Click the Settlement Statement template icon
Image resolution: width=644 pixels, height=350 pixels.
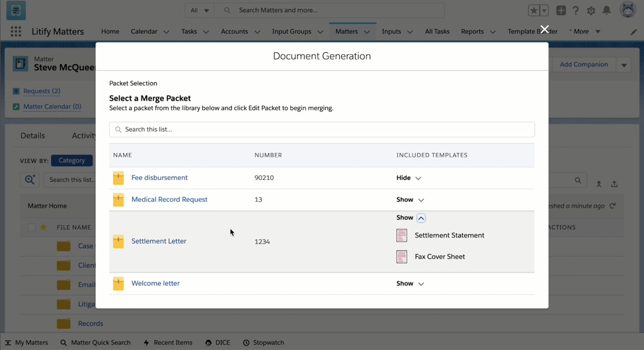coord(402,236)
